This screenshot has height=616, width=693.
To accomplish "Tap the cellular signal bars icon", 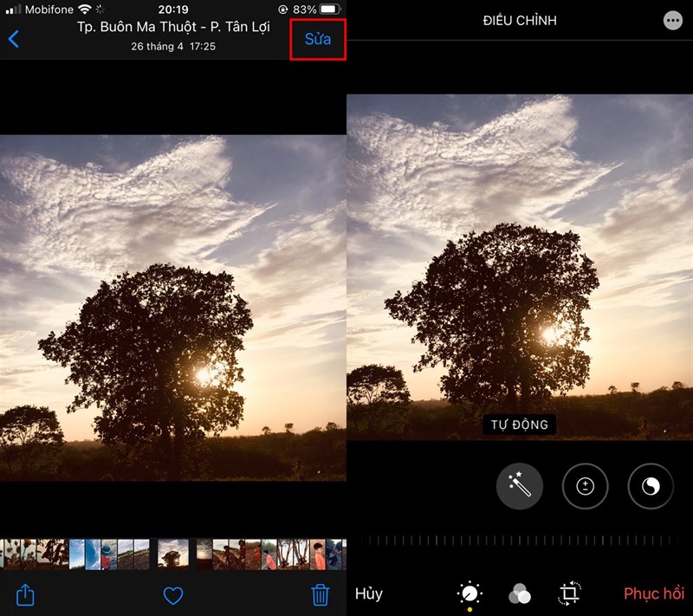I will coord(13,10).
